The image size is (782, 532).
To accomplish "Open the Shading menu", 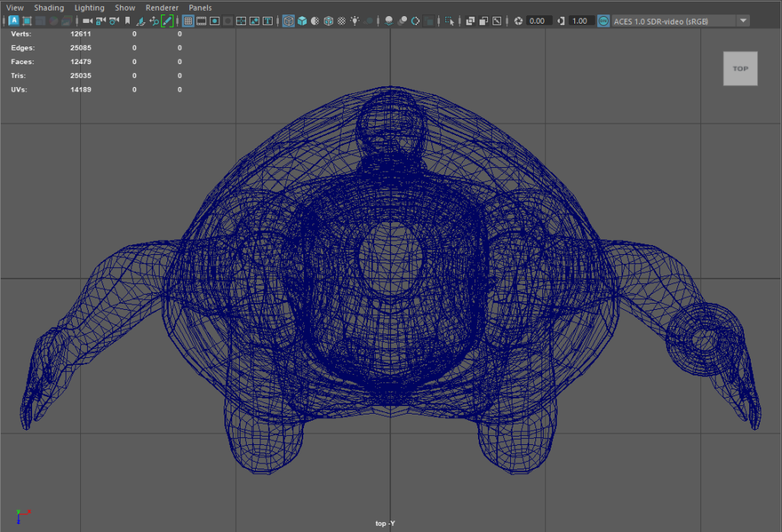I will 49,8.
